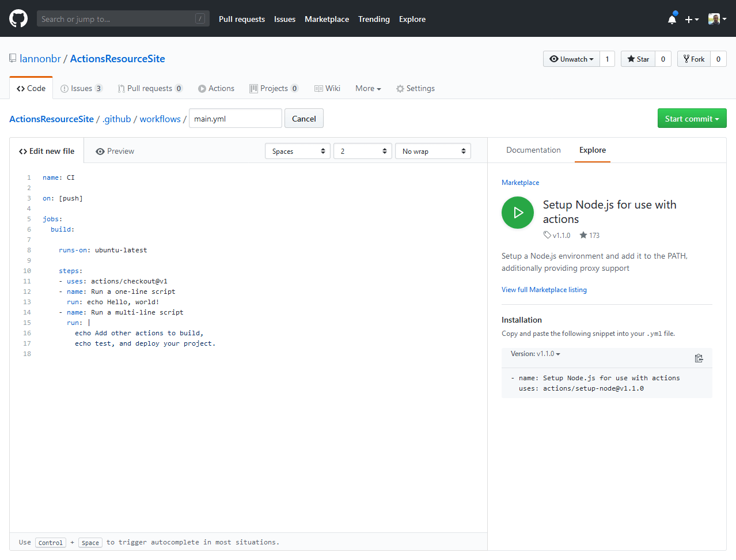
Task: Click the green Setup Node.js play logo
Action: point(518,213)
